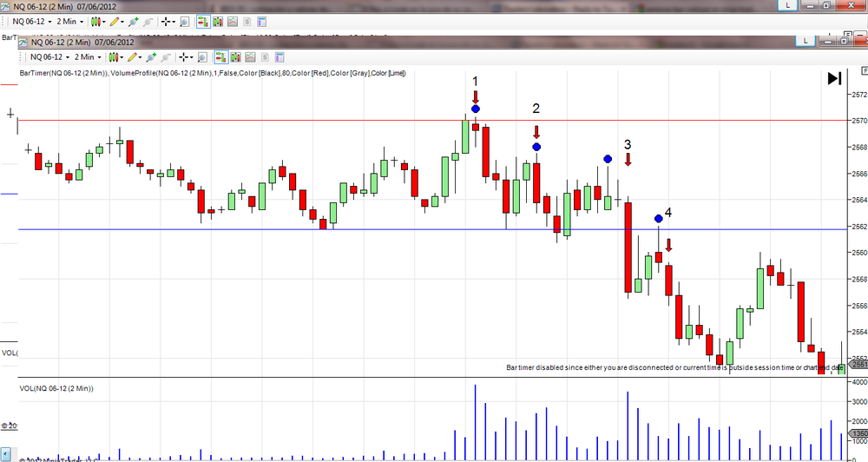Click the greyed zoom out icon in back window
This screenshot has width=868, height=462.
click(x=148, y=21)
